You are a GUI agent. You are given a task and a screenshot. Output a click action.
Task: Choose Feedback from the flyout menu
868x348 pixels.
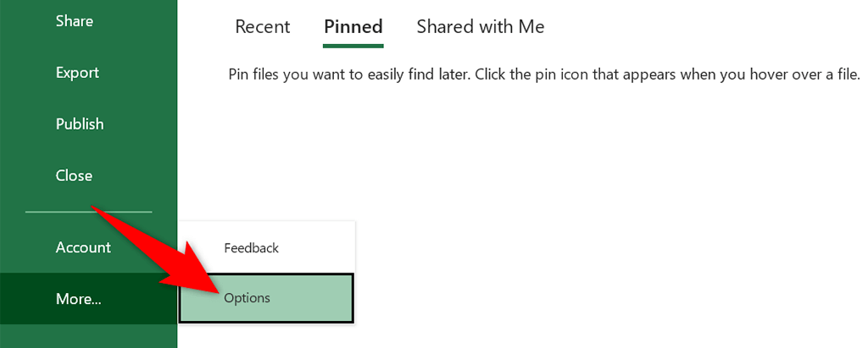(251, 248)
